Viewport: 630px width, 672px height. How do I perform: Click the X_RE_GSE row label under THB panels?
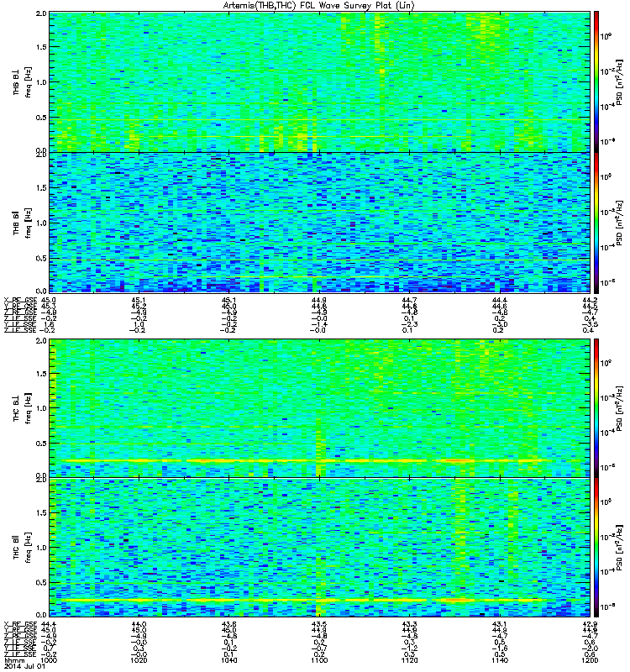coord(20,300)
